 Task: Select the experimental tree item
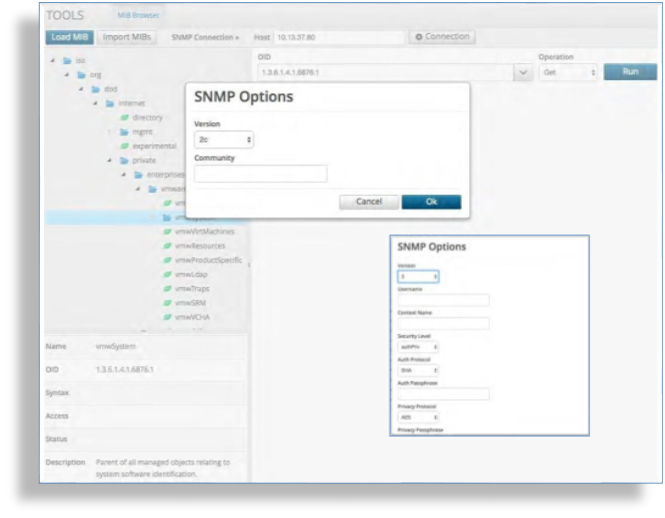[x=154, y=146]
